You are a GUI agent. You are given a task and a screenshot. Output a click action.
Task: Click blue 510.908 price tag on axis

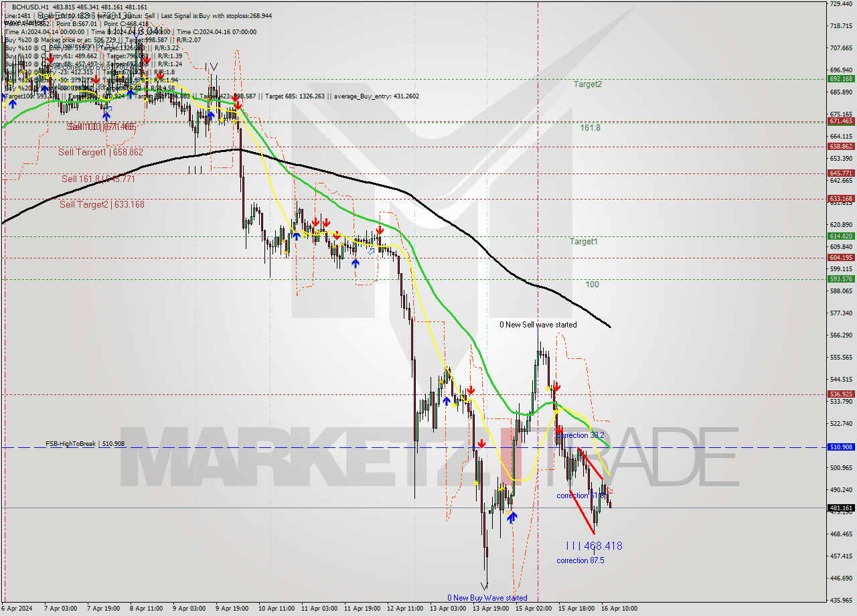pyautogui.click(x=841, y=447)
